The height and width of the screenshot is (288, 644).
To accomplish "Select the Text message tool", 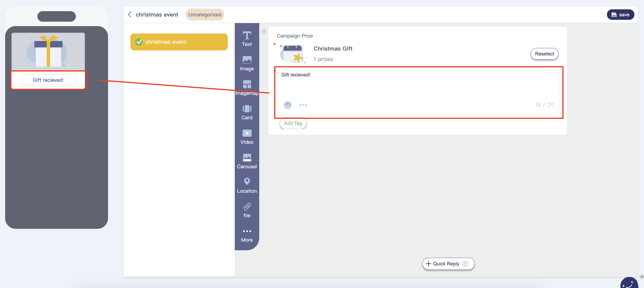I will [247, 39].
